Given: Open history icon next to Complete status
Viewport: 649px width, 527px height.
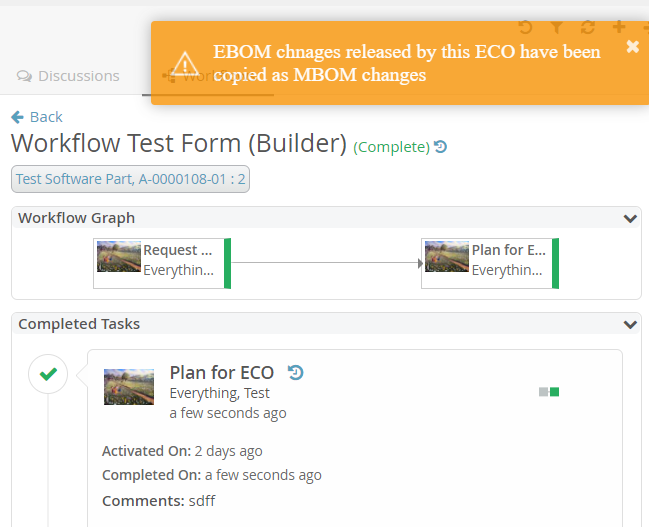Looking at the screenshot, I should pos(441,147).
